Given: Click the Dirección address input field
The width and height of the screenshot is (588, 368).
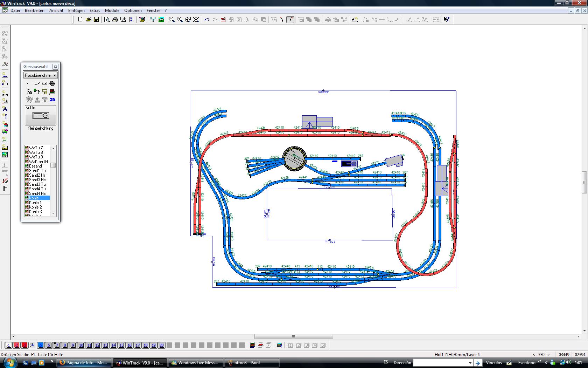Looking at the screenshot, I should (x=440, y=363).
